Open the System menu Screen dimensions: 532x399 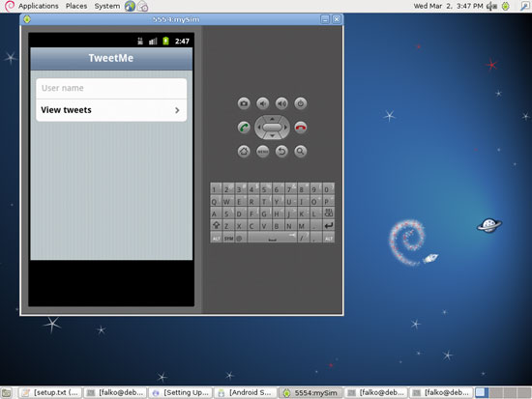click(106, 6)
